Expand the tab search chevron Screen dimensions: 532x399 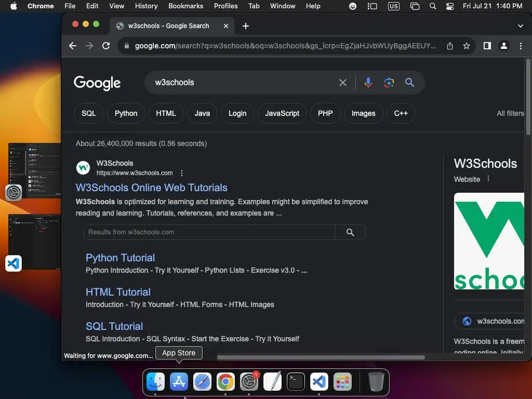tap(521, 26)
